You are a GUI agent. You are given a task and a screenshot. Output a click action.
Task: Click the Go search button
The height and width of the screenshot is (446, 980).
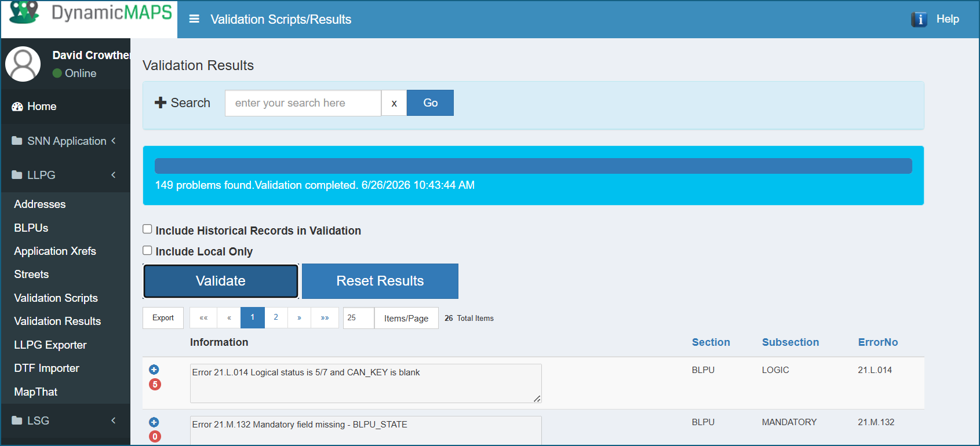pyautogui.click(x=430, y=103)
